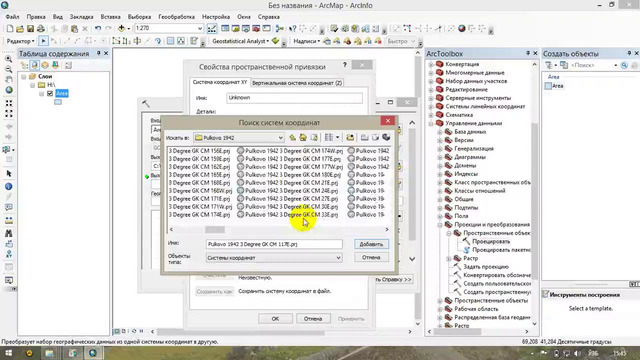Select the Zoom Out tool in left toolbar
Viewport: 640px width, 360px height.
click(x=9, y=69)
